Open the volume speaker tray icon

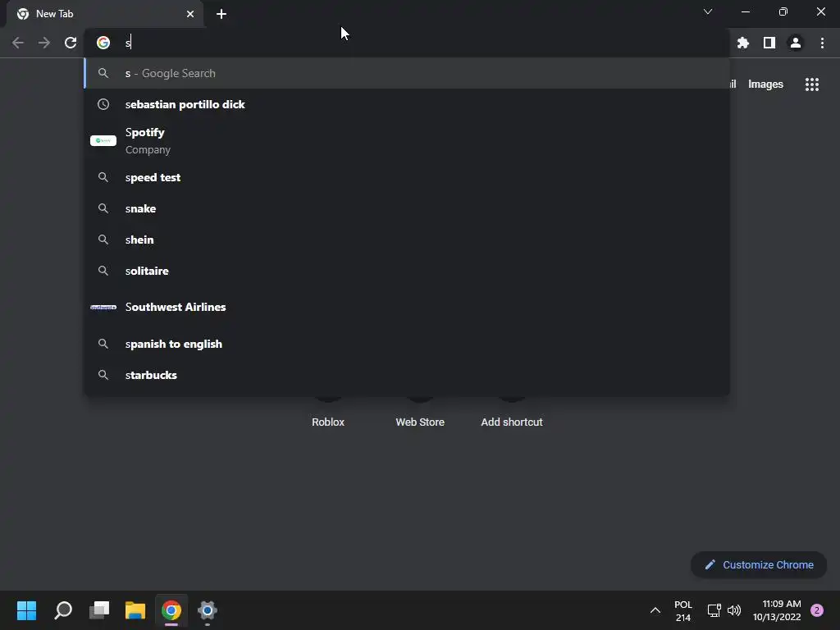734,610
